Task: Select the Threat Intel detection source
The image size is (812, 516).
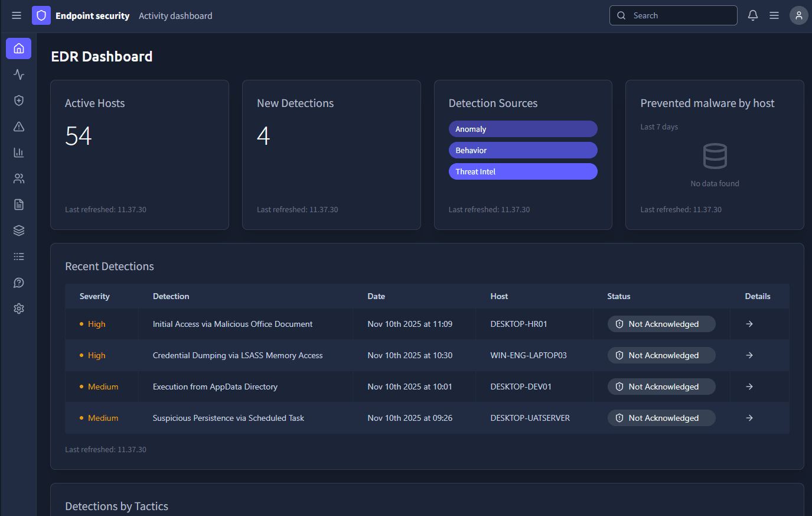Action: click(x=523, y=171)
